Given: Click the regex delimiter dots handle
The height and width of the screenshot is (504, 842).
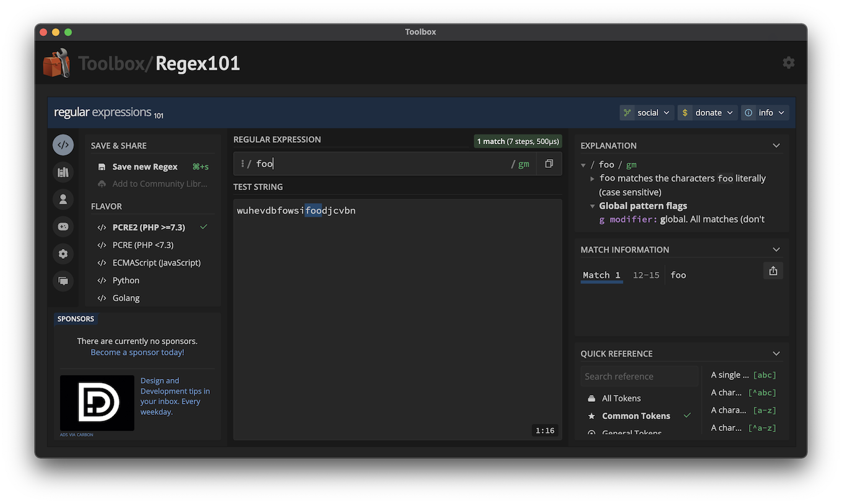Looking at the screenshot, I should pyautogui.click(x=242, y=163).
